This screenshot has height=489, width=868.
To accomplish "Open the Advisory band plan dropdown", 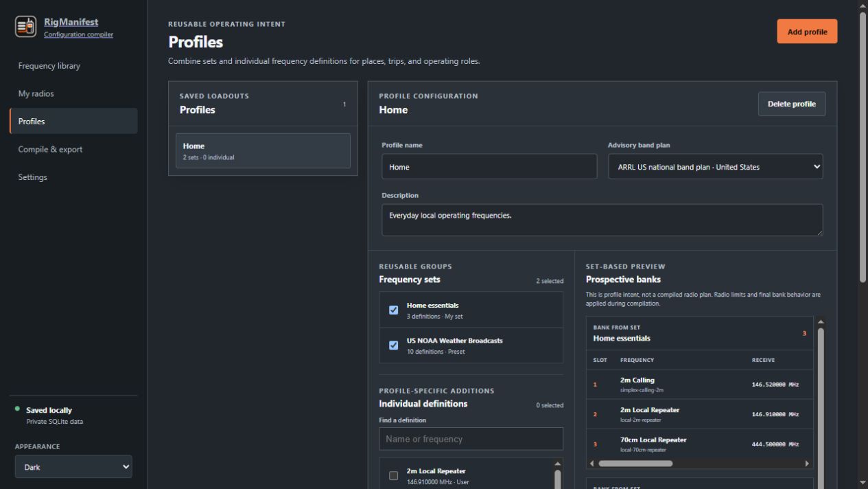I will tap(715, 166).
